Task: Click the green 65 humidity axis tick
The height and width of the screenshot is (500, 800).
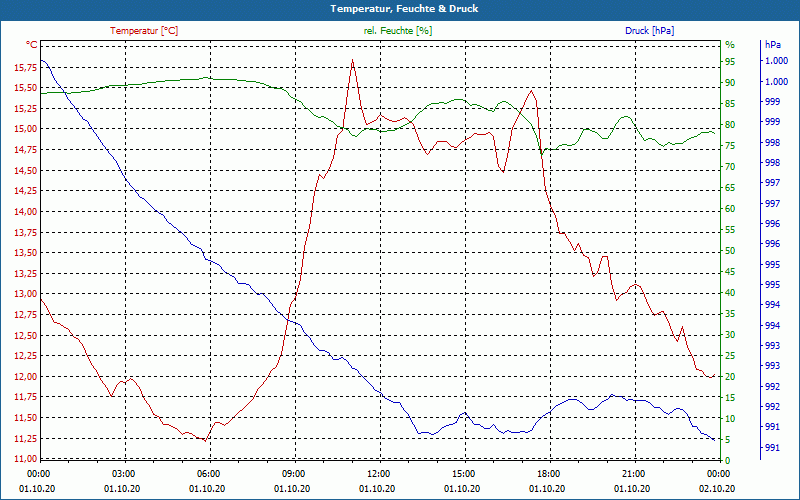Action: tap(730, 188)
